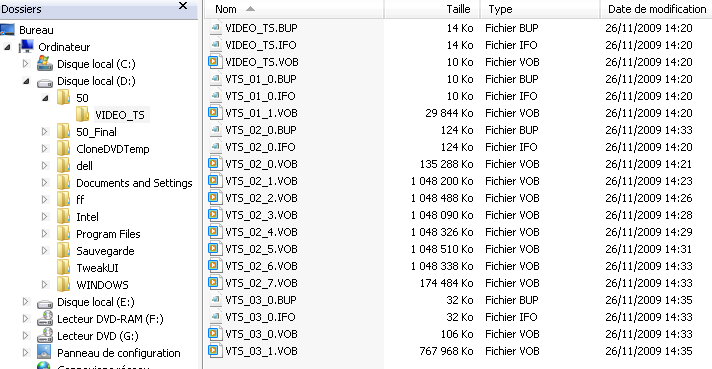Expand Lecteur DVD-RAM (F:) node
This screenshot has width=712, height=369.
click(x=26, y=319)
